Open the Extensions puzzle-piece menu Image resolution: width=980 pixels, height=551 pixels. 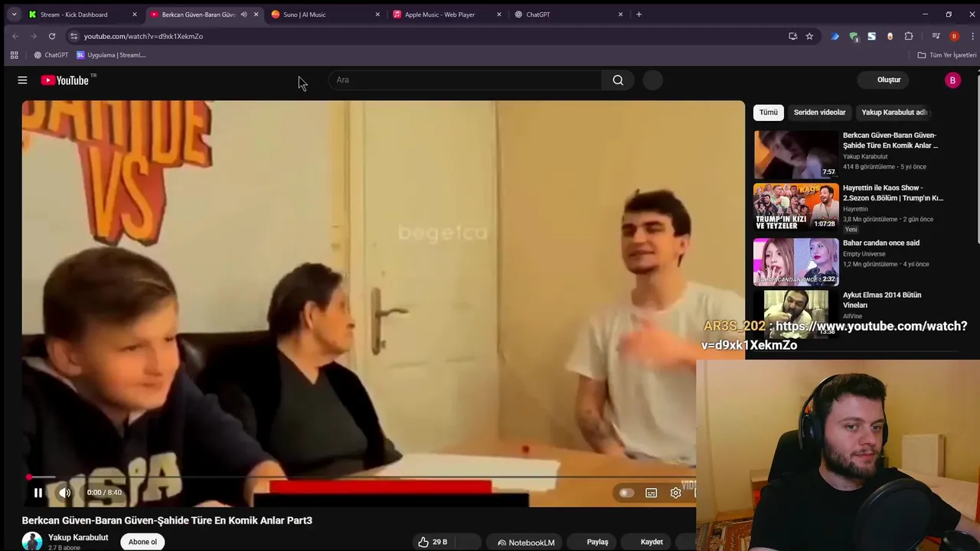(909, 36)
